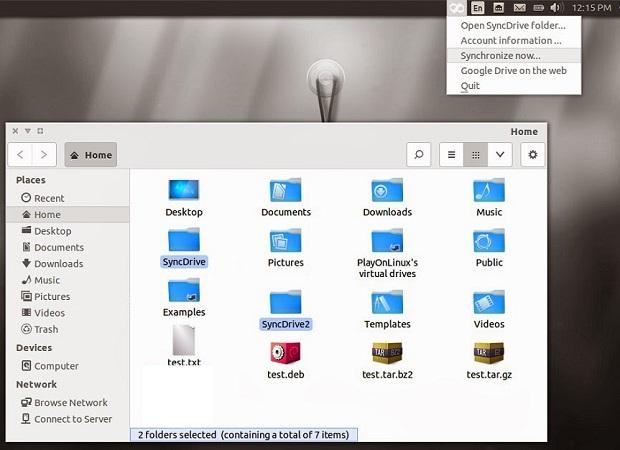This screenshot has width=620, height=450.
Task: Click the volume speaker indicator
Action: click(556, 8)
